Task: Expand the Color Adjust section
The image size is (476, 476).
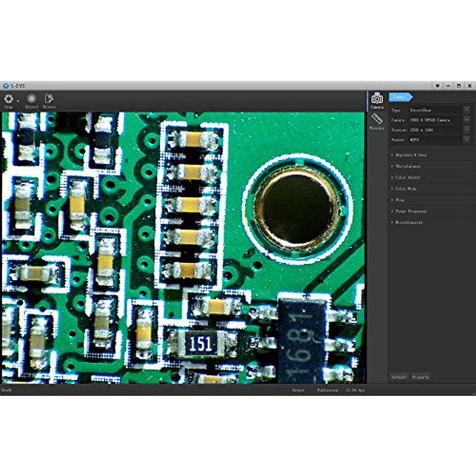Action: [x=408, y=177]
